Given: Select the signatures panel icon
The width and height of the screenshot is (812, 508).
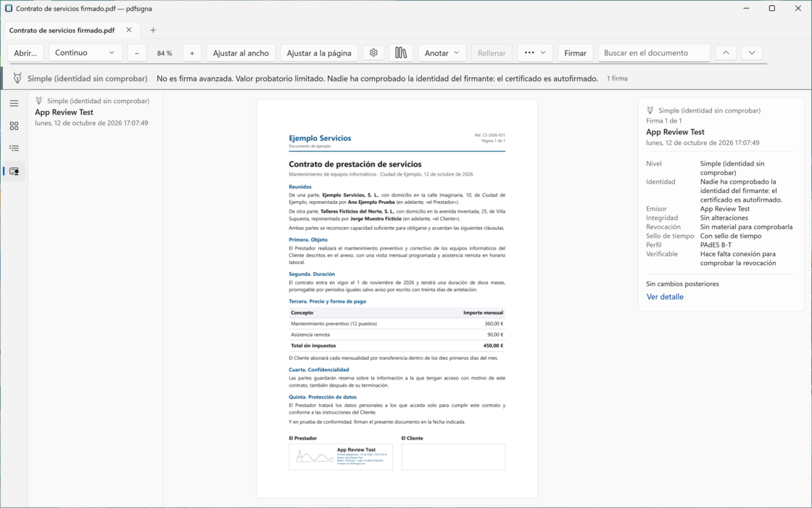Looking at the screenshot, I should point(14,171).
